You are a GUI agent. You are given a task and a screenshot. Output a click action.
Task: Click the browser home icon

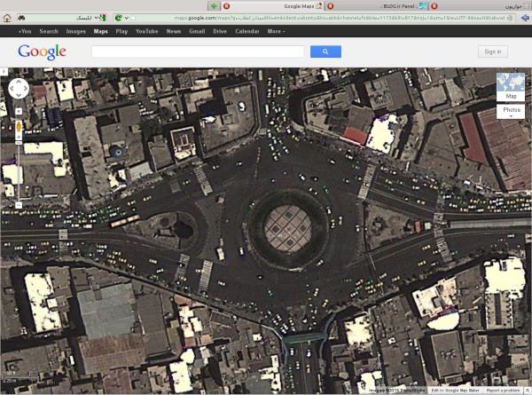point(7,18)
